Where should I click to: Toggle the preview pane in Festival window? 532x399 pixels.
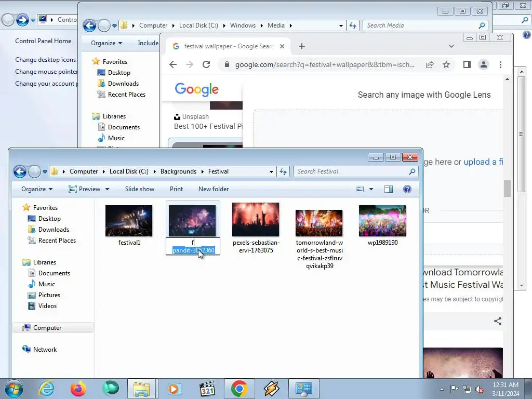389,189
